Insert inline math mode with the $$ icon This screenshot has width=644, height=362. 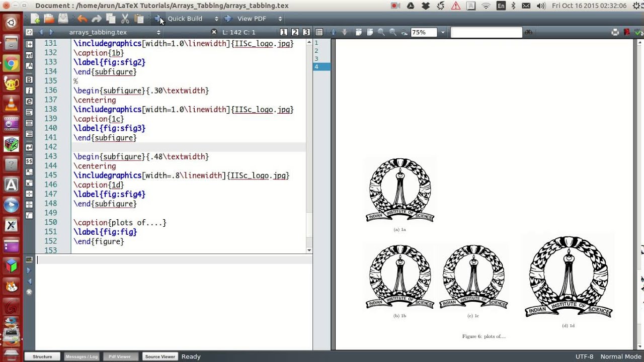[29, 161]
